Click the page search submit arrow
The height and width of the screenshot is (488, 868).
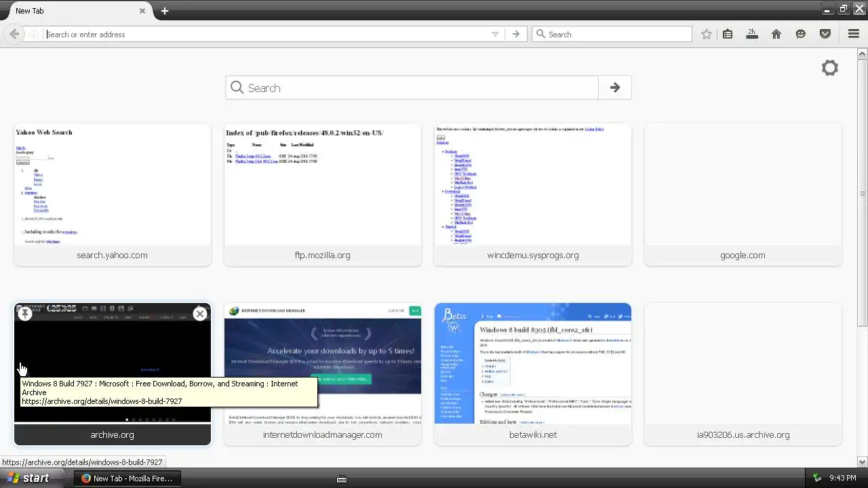[615, 87]
